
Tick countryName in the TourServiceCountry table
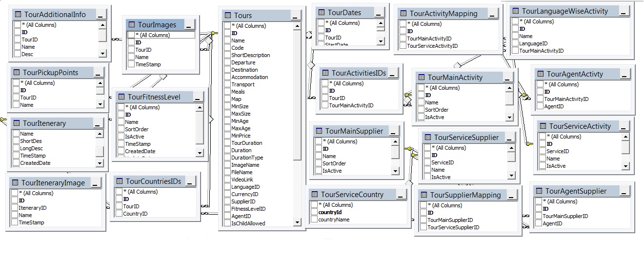click(x=314, y=220)
